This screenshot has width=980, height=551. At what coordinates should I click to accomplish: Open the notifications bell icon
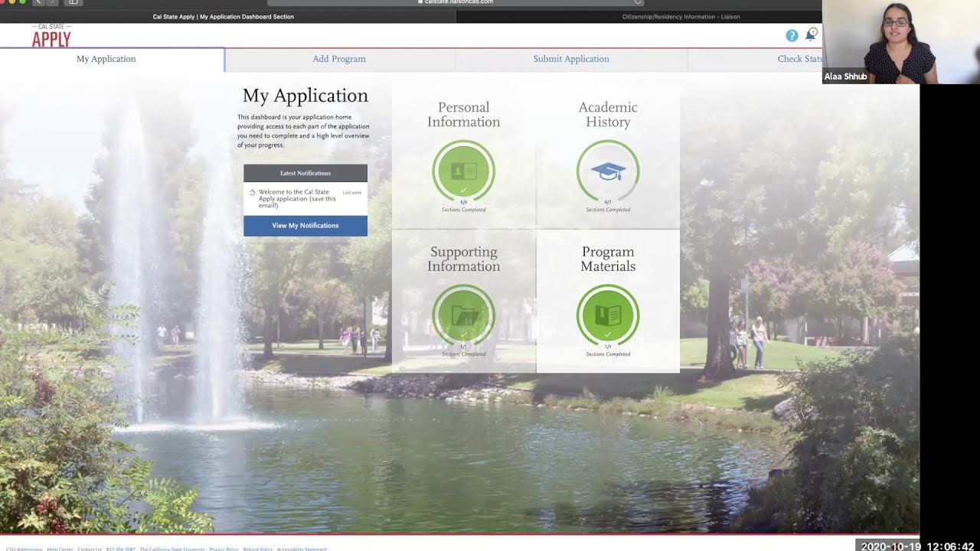[x=811, y=34]
